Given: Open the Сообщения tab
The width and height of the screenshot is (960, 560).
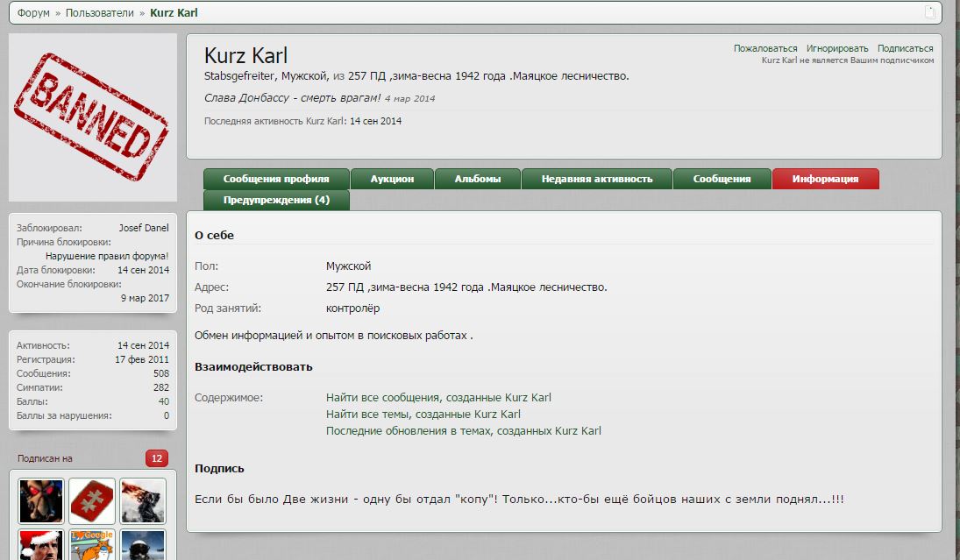Looking at the screenshot, I should (722, 179).
